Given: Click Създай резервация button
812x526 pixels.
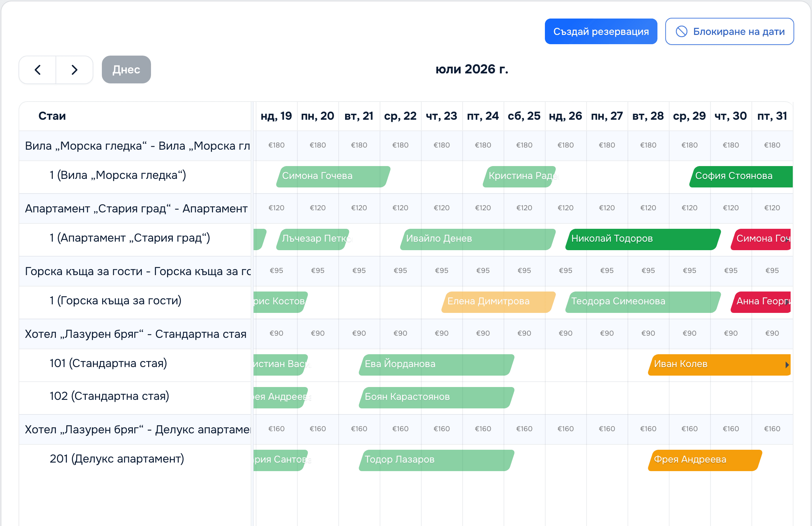Looking at the screenshot, I should [601, 31].
